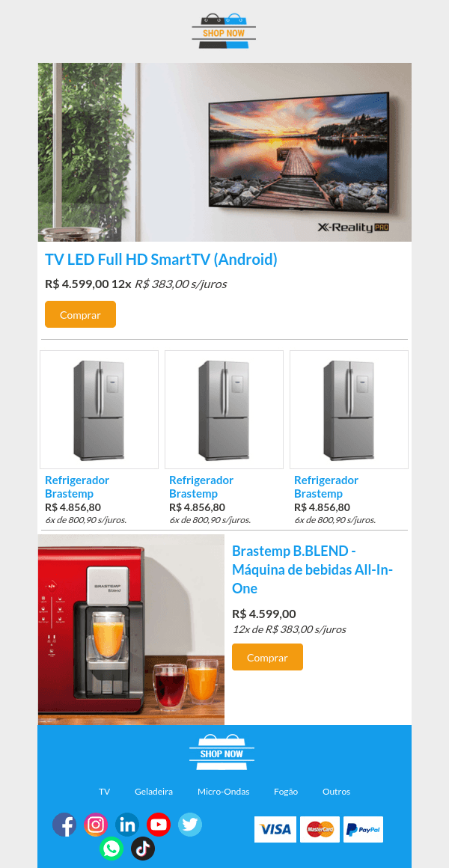Open the LinkedIn social icon
The width and height of the screenshot is (449, 868).
(x=127, y=825)
